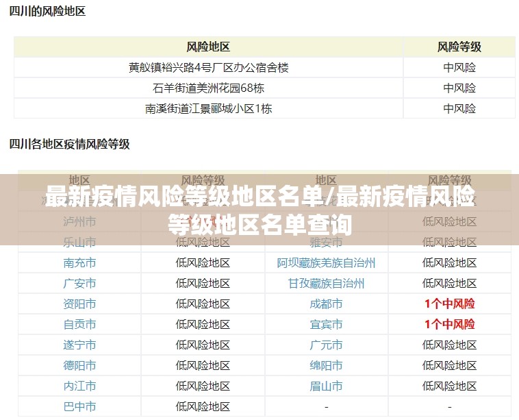Open the 阿坝藏族羌族自治州 link

326,262
